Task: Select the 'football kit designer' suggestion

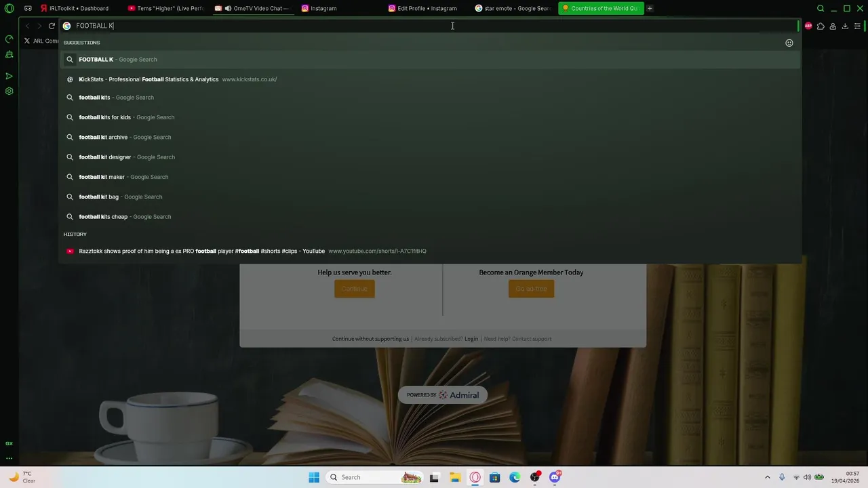Action: [431, 157]
